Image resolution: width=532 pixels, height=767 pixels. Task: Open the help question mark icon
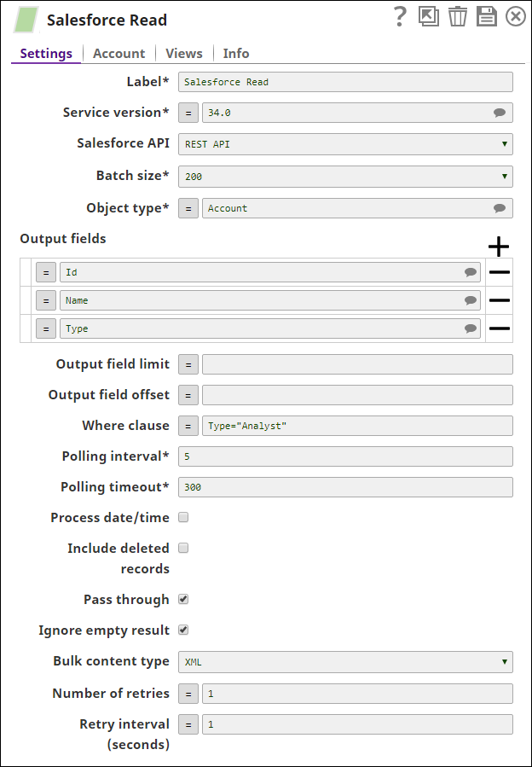coord(400,17)
